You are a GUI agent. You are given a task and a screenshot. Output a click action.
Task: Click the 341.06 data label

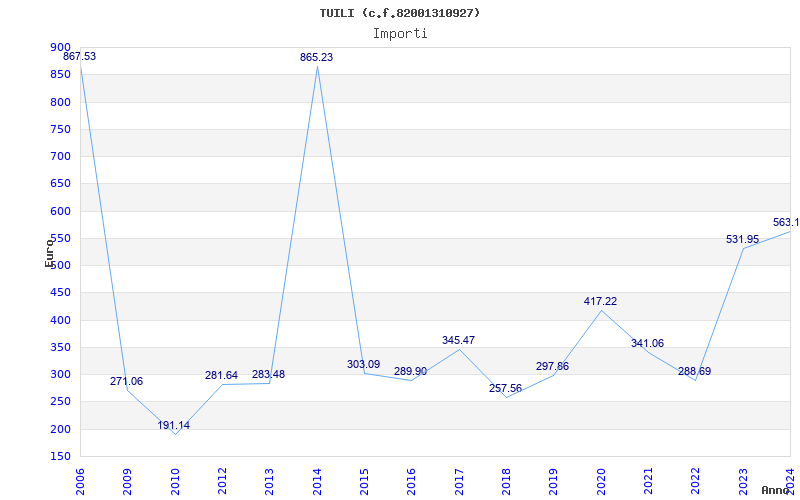tap(647, 343)
